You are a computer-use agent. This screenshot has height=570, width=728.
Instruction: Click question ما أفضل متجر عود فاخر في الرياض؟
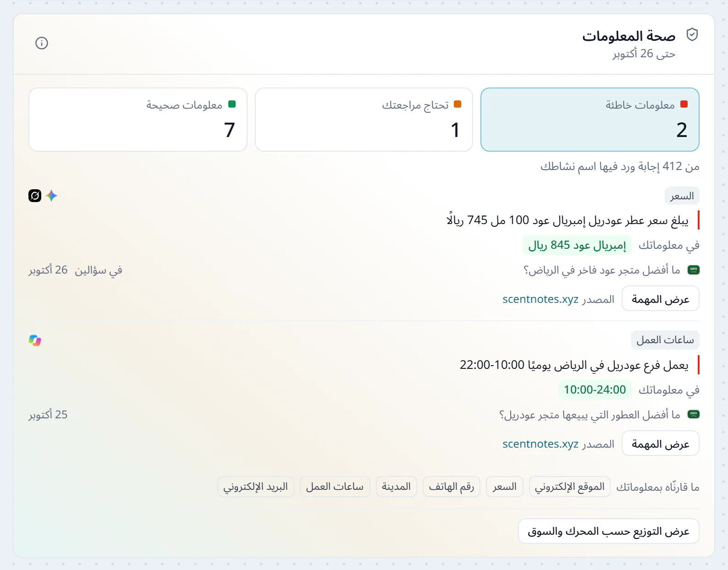tap(602, 270)
